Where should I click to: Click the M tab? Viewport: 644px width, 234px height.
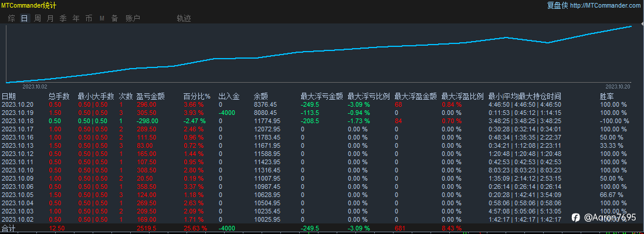click(x=102, y=19)
